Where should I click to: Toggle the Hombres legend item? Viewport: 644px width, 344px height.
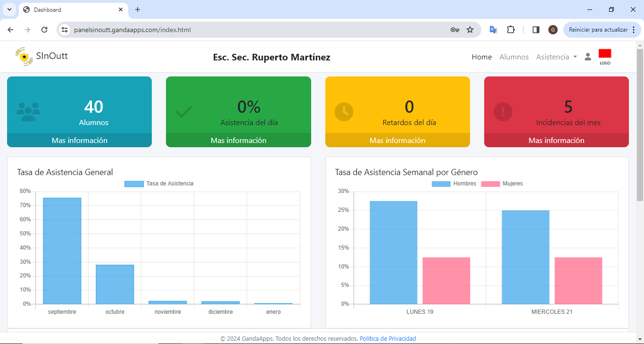click(454, 184)
